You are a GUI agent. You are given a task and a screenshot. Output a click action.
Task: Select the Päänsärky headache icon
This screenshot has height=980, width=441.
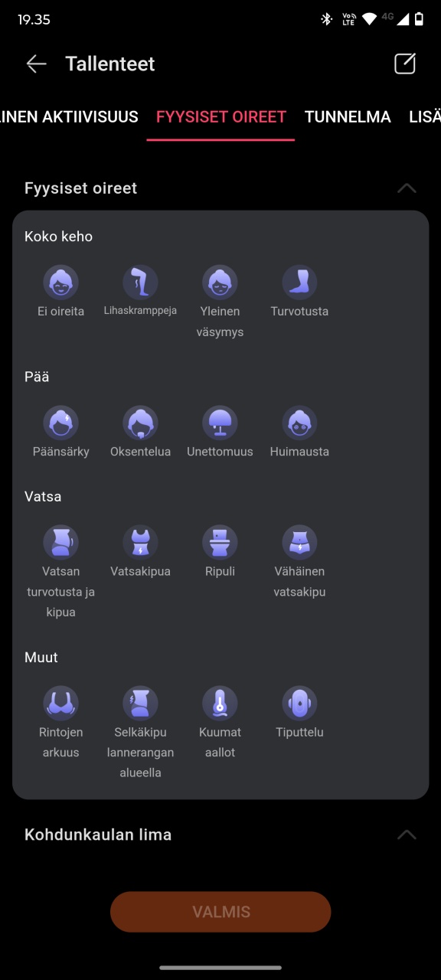(60, 423)
